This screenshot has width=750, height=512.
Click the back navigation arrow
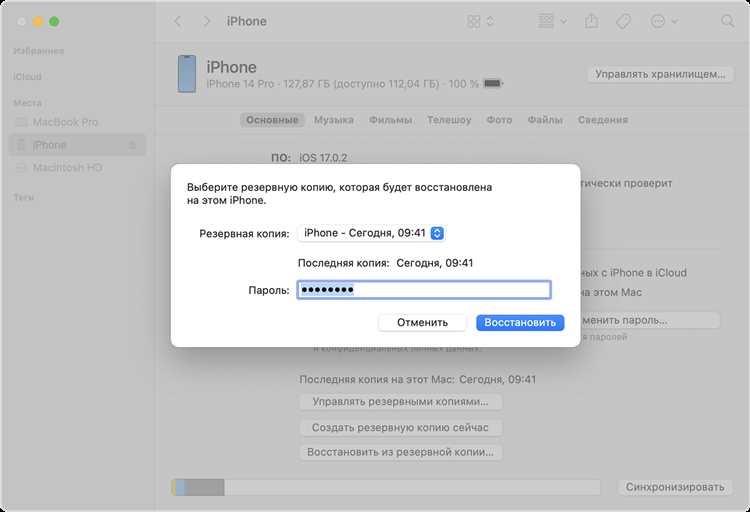tap(178, 21)
